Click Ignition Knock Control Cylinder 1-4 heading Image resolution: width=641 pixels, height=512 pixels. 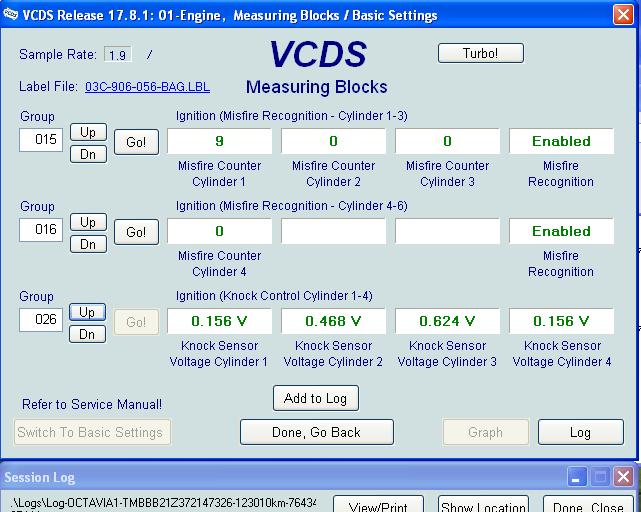click(274, 296)
